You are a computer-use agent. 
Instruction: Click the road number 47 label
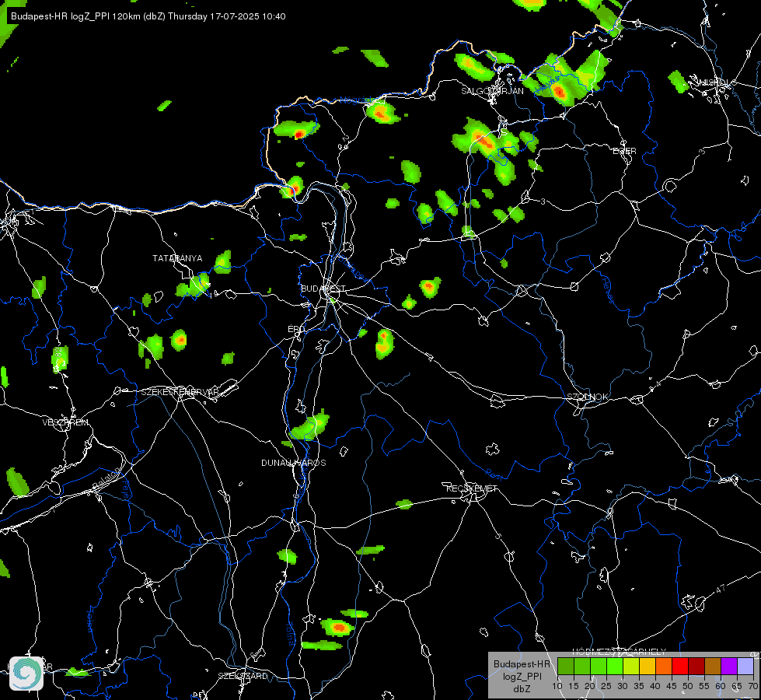pyautogui.click(x=721, y=589)
